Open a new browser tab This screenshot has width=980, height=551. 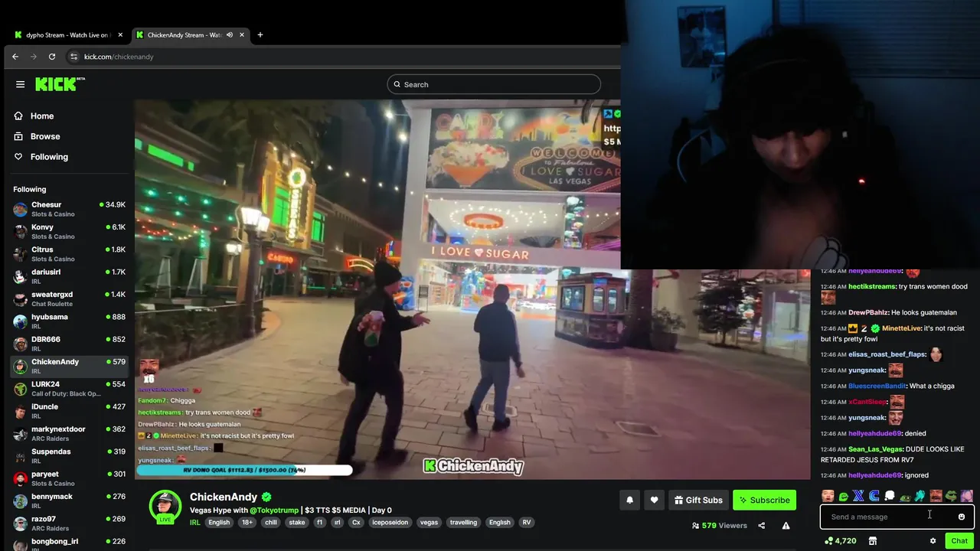(x=260, y=34)
